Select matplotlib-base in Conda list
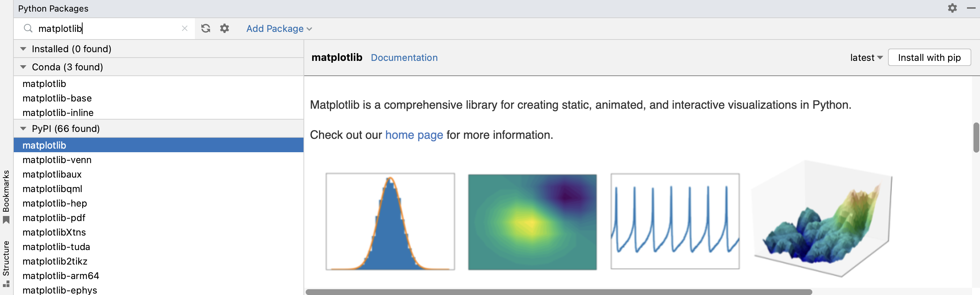980x295 pixels. (57, 98)
